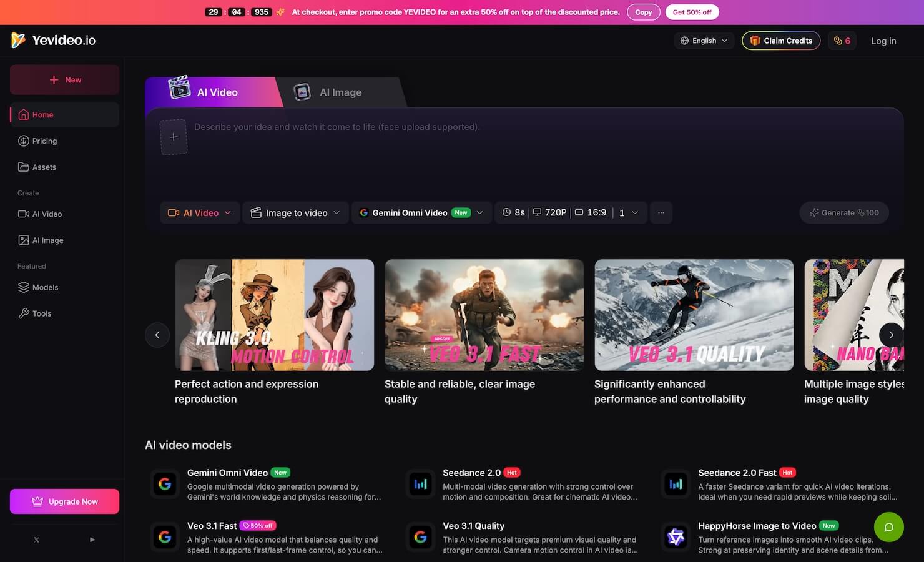
Task: Click Gemini Omni Video model Google icon
Action: [165, 484]
